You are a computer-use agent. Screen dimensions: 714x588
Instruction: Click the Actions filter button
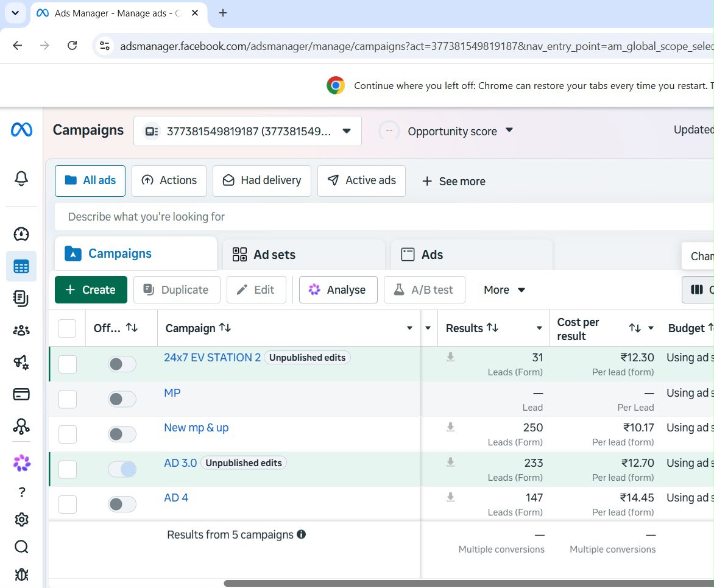click(169, 181)
